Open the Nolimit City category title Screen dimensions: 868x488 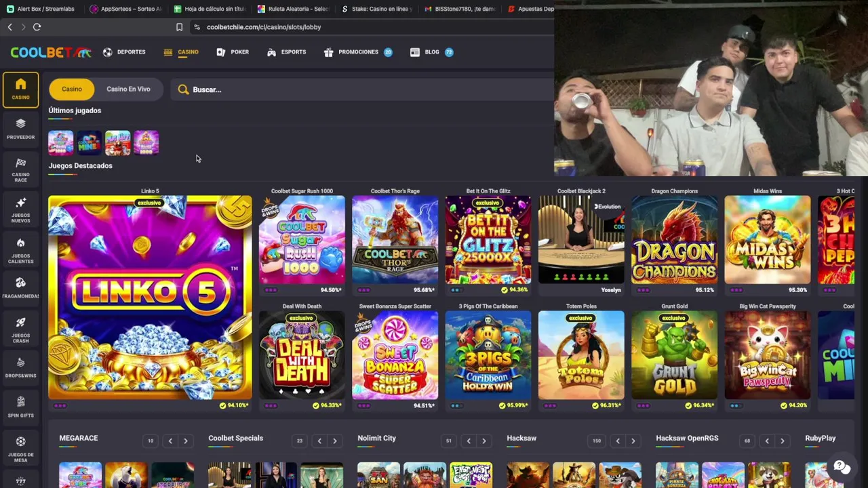pyautogui.click(x=376, y=438)
